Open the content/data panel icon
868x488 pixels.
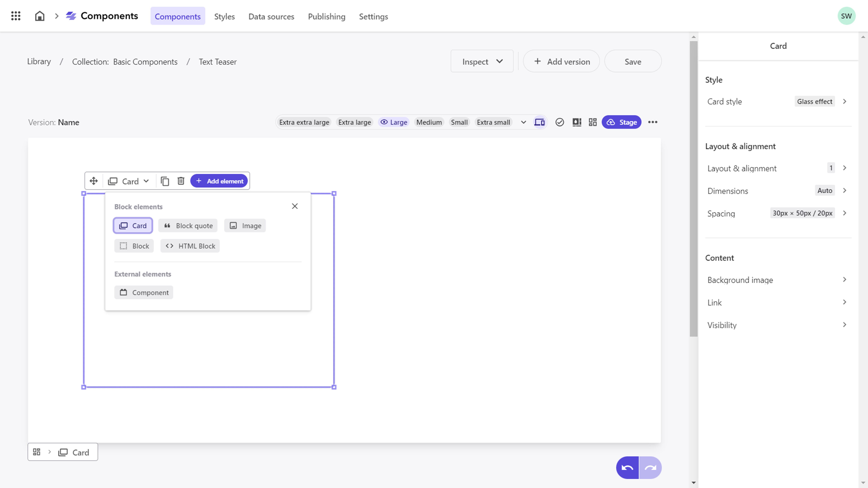(x=577, y=122)
